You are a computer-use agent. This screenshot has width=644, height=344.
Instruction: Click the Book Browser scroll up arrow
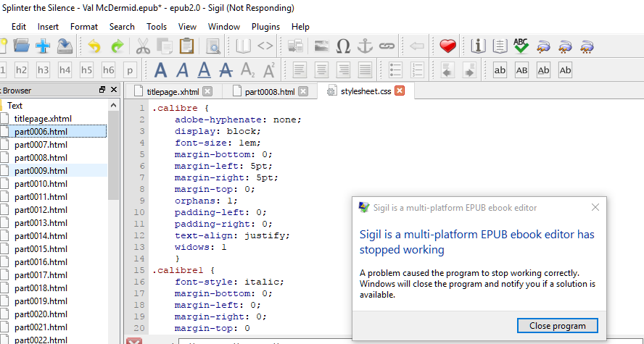point(114,106)
